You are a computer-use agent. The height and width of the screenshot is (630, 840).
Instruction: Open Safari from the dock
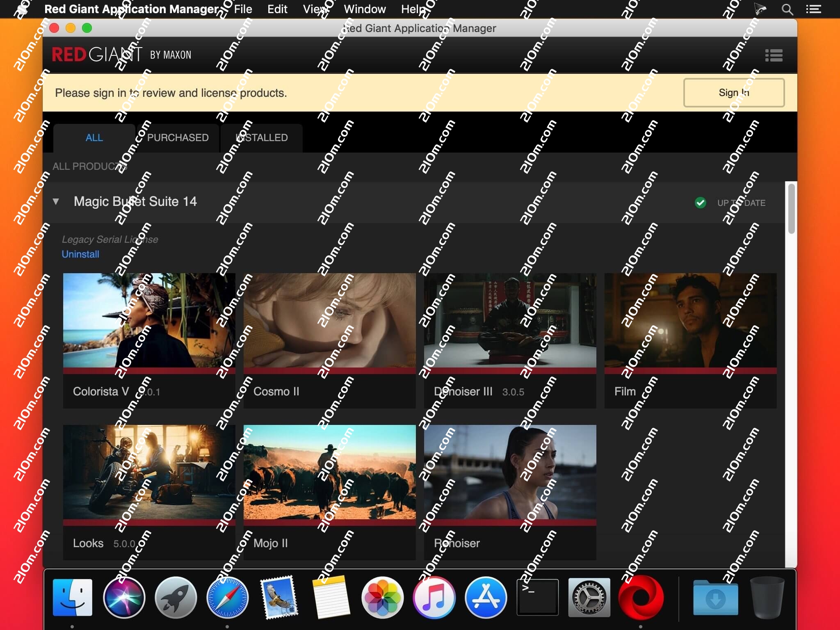[x=227, y=597]
